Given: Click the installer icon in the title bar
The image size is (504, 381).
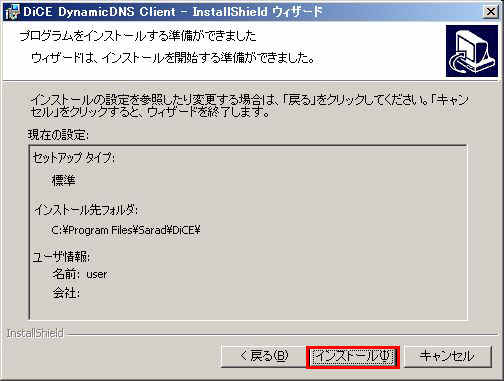Looking at the screenshot, I should click(x=13, y=12).
